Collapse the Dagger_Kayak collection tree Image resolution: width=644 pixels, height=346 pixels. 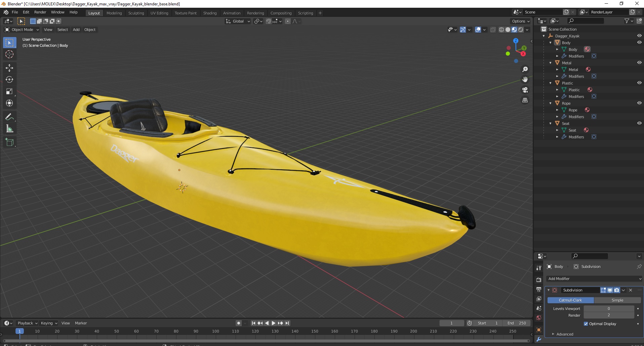pos(544,36)
